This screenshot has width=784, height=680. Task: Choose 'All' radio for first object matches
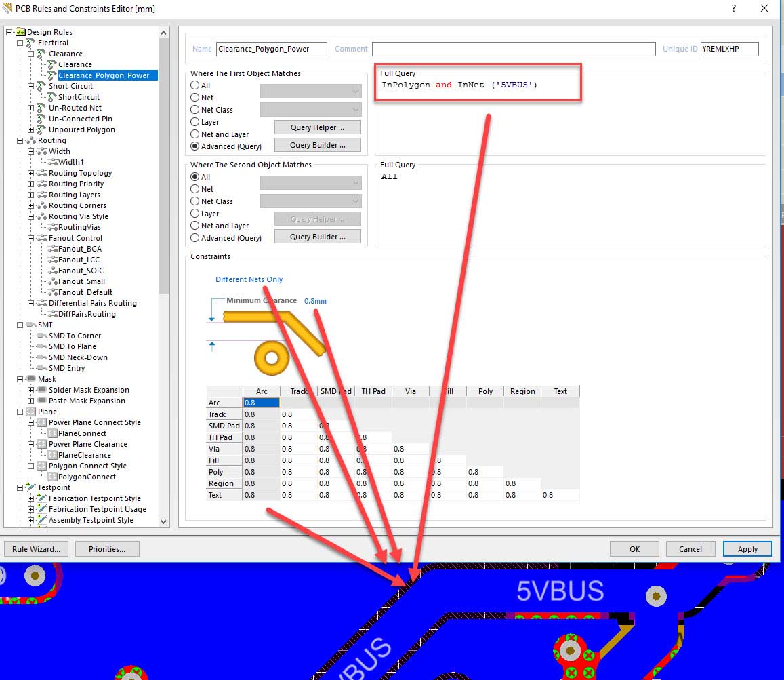pyautogui.click(x=195, y=85)
